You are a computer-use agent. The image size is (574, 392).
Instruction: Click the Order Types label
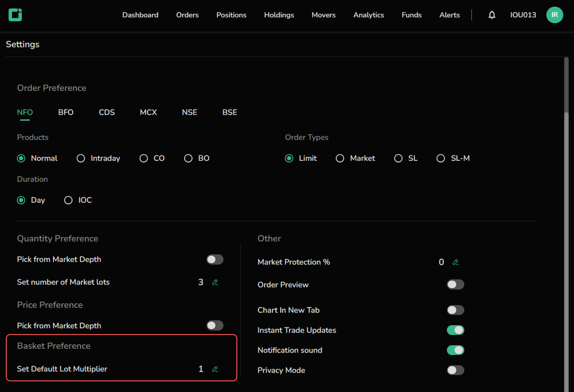(x=306, y=137)
